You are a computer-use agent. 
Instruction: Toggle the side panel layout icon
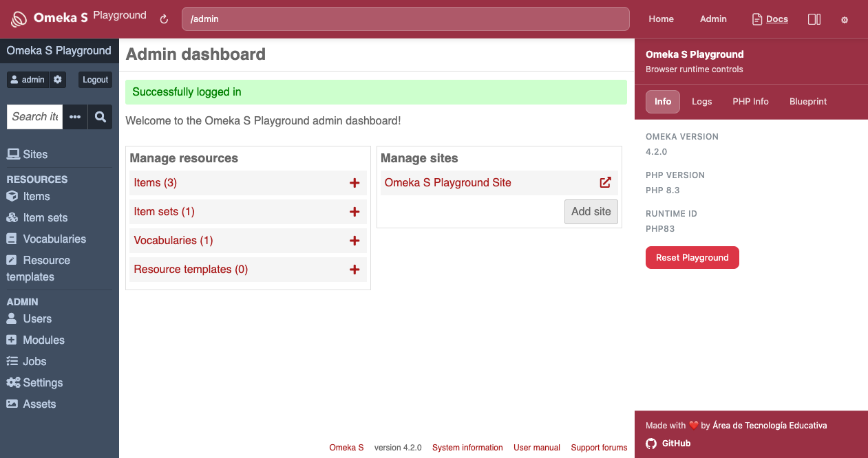(x=814, y=19)
